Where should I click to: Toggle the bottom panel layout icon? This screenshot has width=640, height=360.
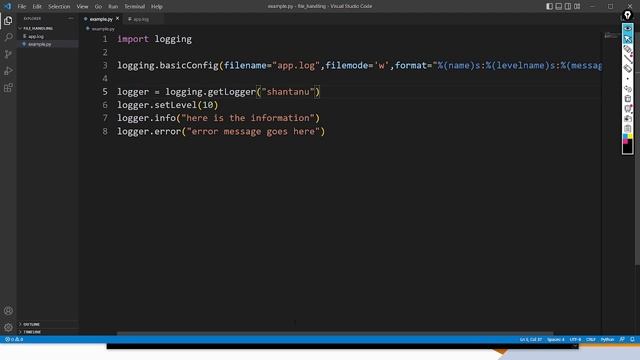point(559,6)
